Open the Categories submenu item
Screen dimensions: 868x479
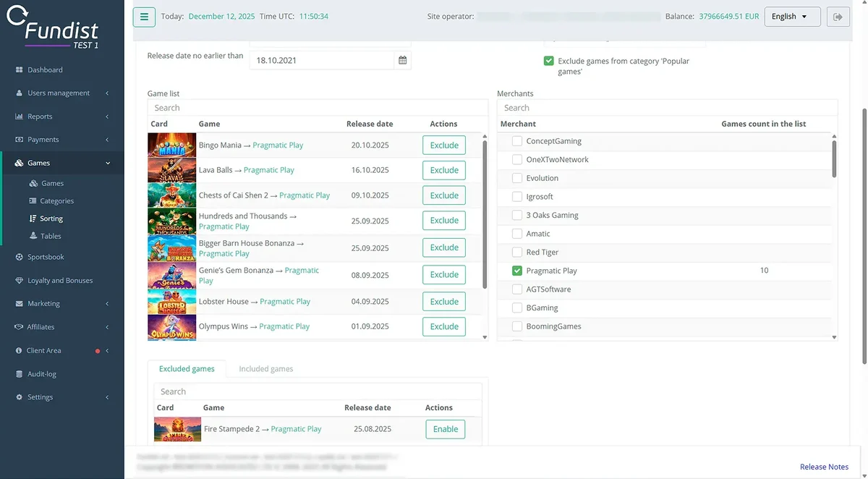57,201
